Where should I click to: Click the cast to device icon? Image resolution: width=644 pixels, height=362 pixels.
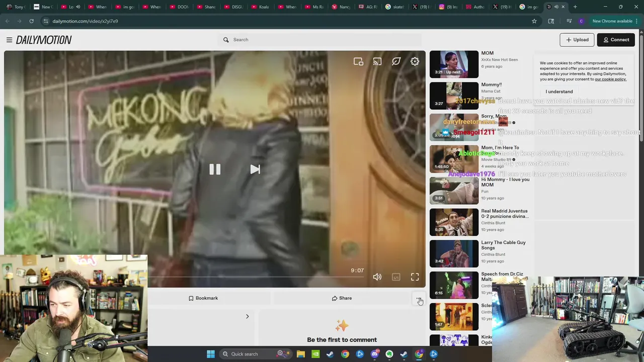coord(377,61)
